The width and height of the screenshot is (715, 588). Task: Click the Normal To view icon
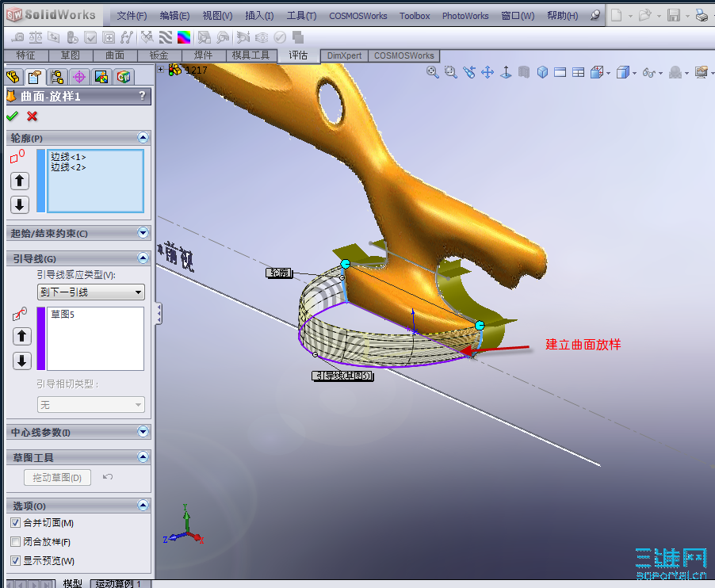506,72
